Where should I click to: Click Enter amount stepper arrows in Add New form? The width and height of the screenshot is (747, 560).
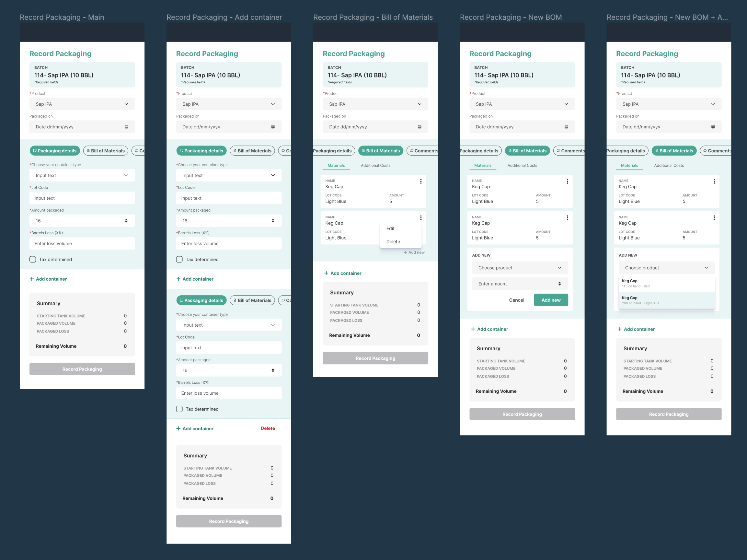pyautogui.click(x=559, y=284)
